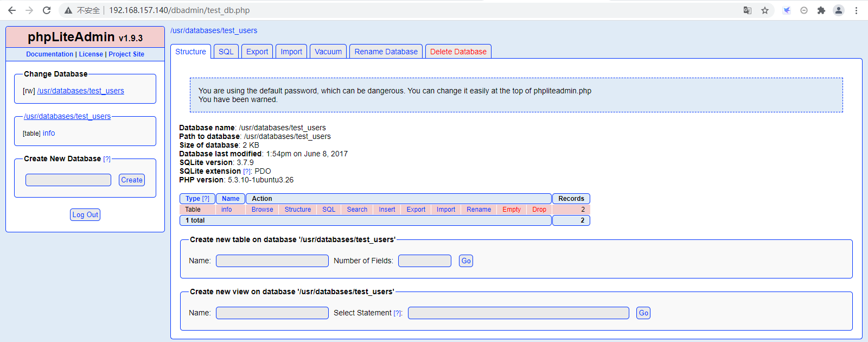The height and width of the screenshot is (342, 868).
Task: Click the Structure action for info table
Action: [x=298, y=210]
